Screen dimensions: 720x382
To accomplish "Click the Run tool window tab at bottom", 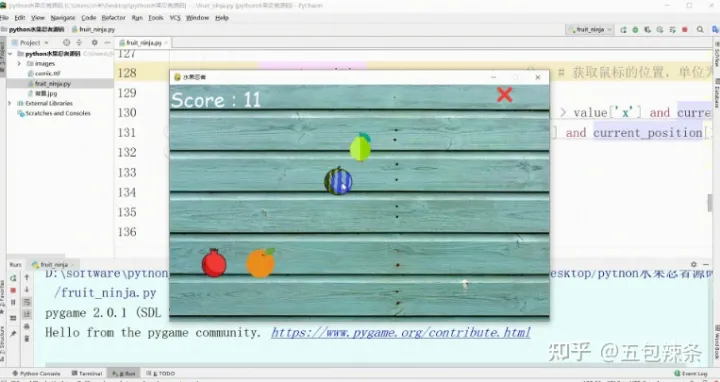I will click(124, 374).
